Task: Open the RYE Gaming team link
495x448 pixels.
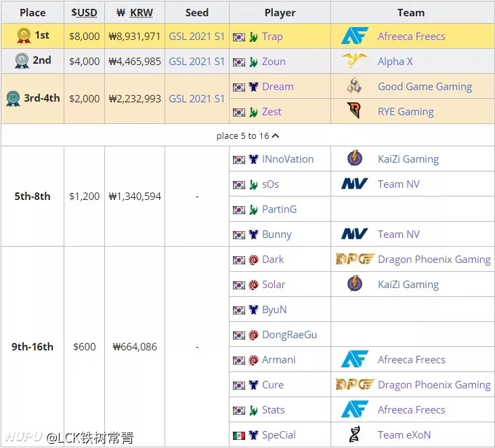Action: click(406, 112)
